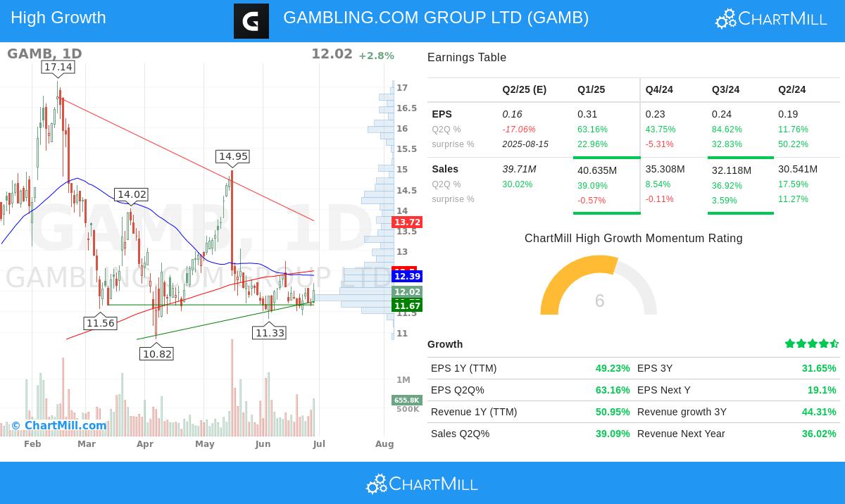The width and height of the screenshot is (845, 504).
Task: Click the 31.65% EPS 3Y value
Action: 819,368
